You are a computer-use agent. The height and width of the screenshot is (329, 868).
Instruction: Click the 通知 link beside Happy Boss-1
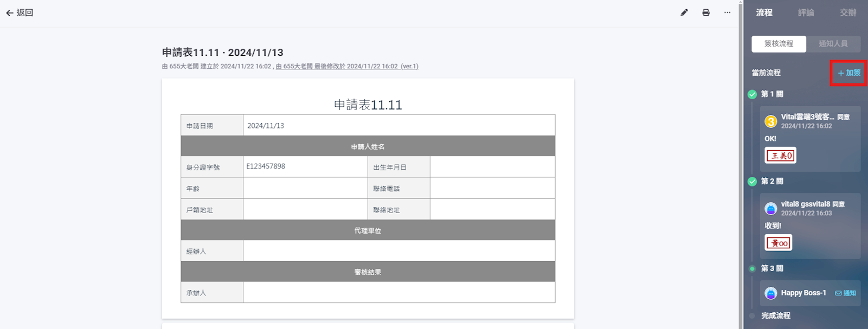pyautogui.click(x=846, y=293)
